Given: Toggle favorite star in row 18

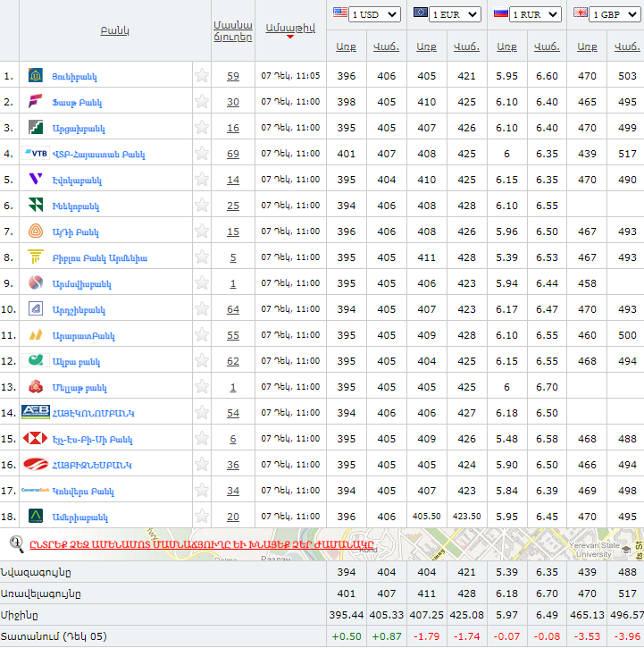Looking at the screenshot, I should pos(202,516).
